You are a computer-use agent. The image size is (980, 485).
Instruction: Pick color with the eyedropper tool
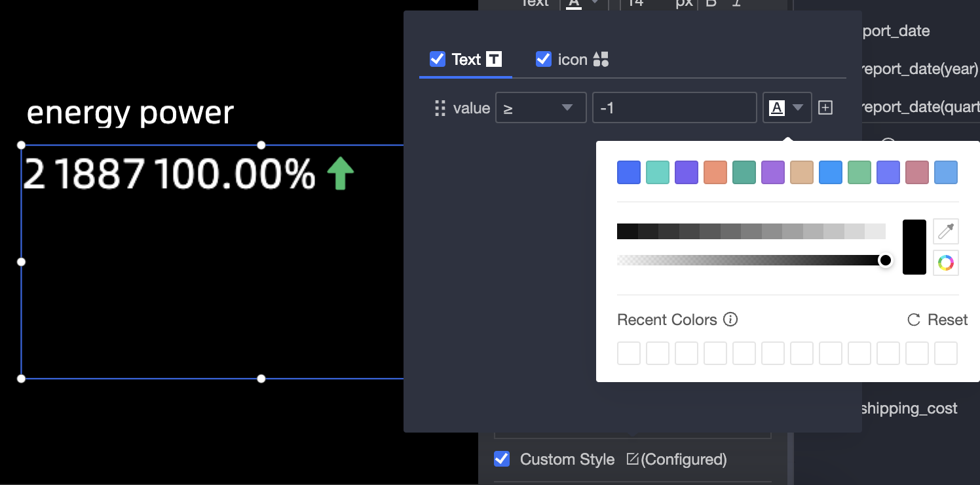click(x=946, y=231)
